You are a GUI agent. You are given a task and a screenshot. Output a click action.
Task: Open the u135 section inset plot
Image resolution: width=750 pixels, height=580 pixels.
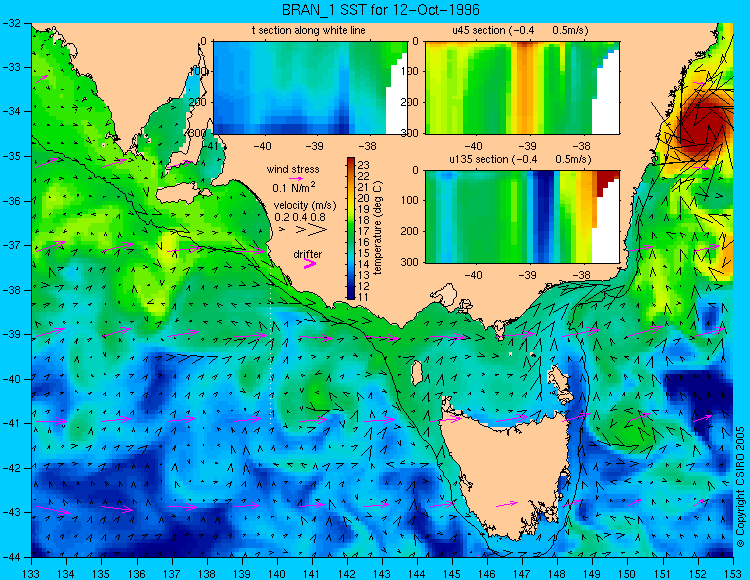pyautogui.click(x=522, y=217)
